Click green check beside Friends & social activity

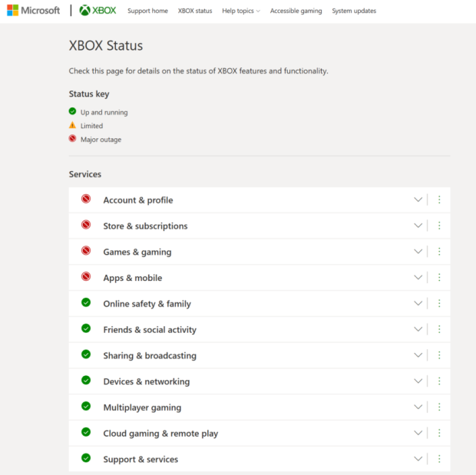86,328
